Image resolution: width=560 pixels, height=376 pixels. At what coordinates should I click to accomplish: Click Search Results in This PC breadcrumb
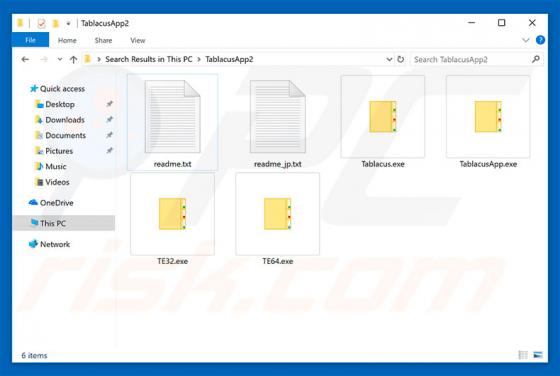[x=149, y=59]
